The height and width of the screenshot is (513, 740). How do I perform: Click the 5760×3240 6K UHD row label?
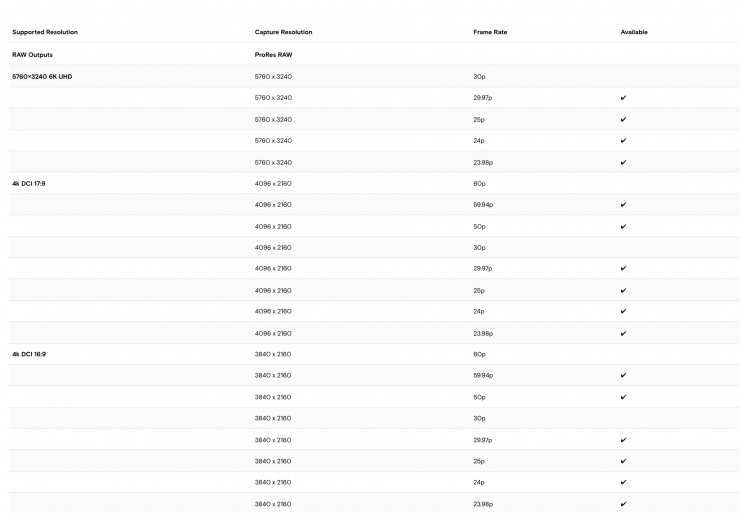click(42, 76)
